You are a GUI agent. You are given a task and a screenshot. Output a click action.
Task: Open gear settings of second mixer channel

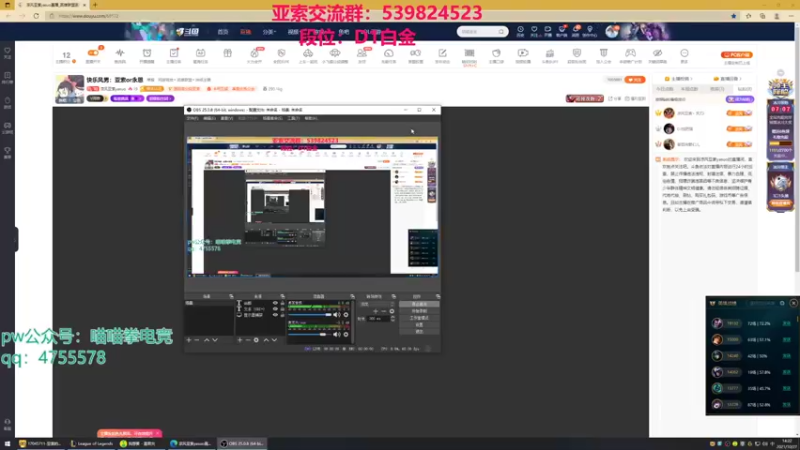pos(346,334)
